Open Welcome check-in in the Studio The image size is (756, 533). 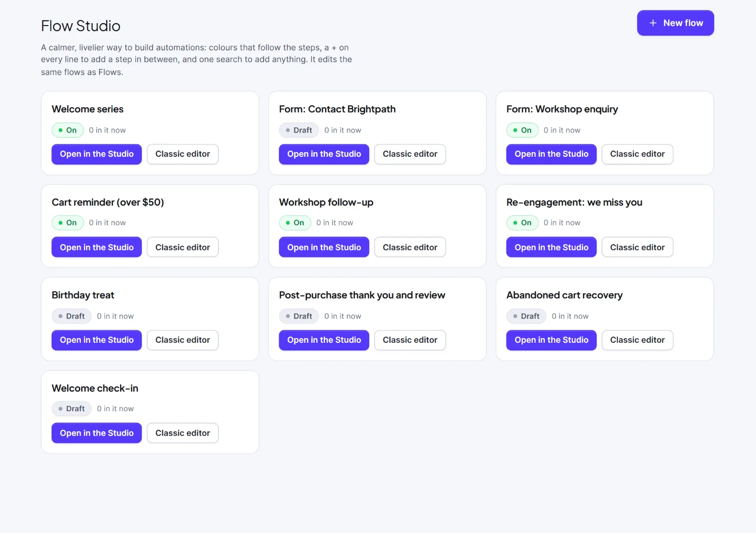click(x=97, y=433)
